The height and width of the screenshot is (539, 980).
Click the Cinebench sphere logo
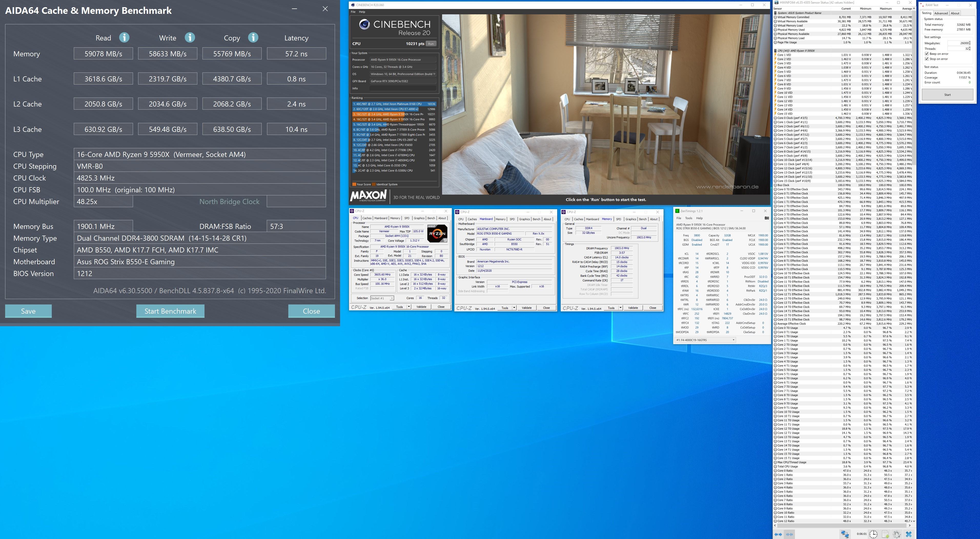(x=364, y=25)
